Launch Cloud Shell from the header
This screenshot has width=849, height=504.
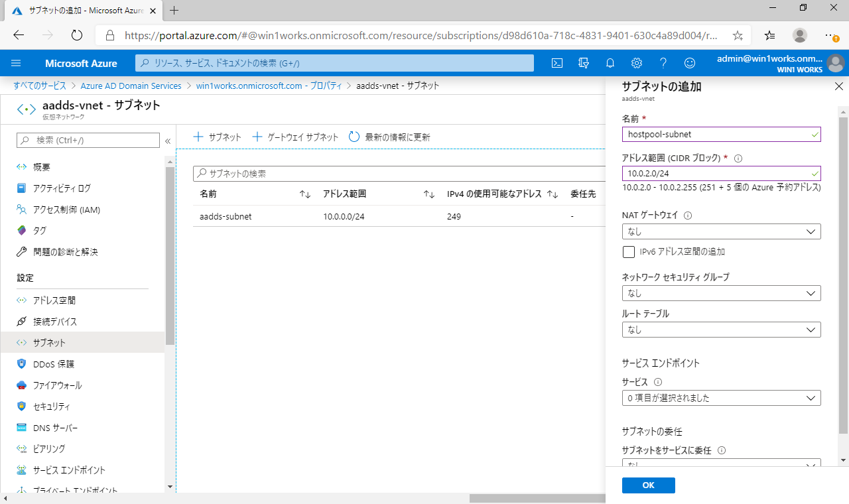(558, 63)
